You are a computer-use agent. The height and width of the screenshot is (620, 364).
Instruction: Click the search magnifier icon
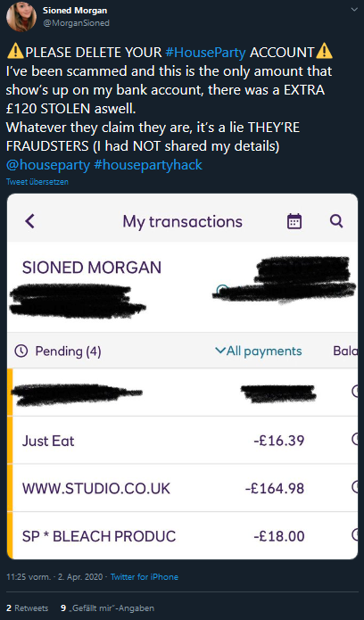pyautogui.click(x=336, y=220)
